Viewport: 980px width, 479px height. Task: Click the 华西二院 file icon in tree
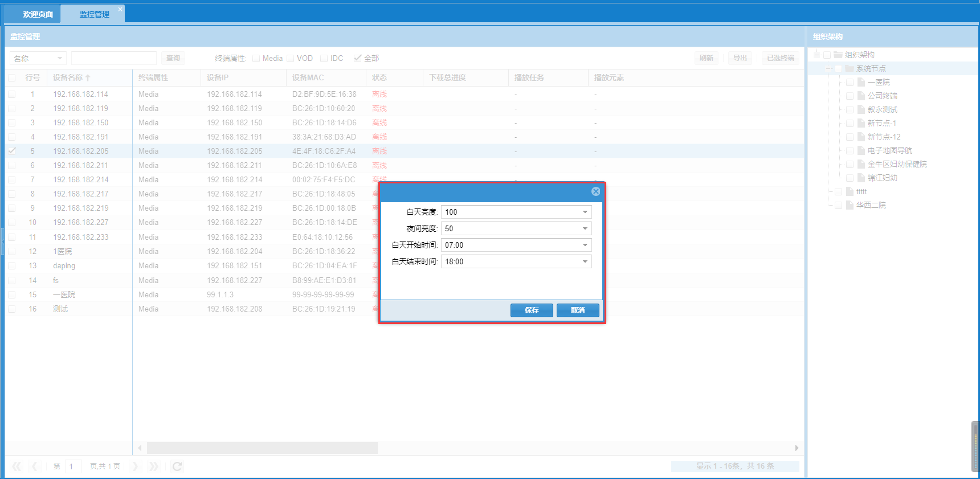[x=850, y=205]
